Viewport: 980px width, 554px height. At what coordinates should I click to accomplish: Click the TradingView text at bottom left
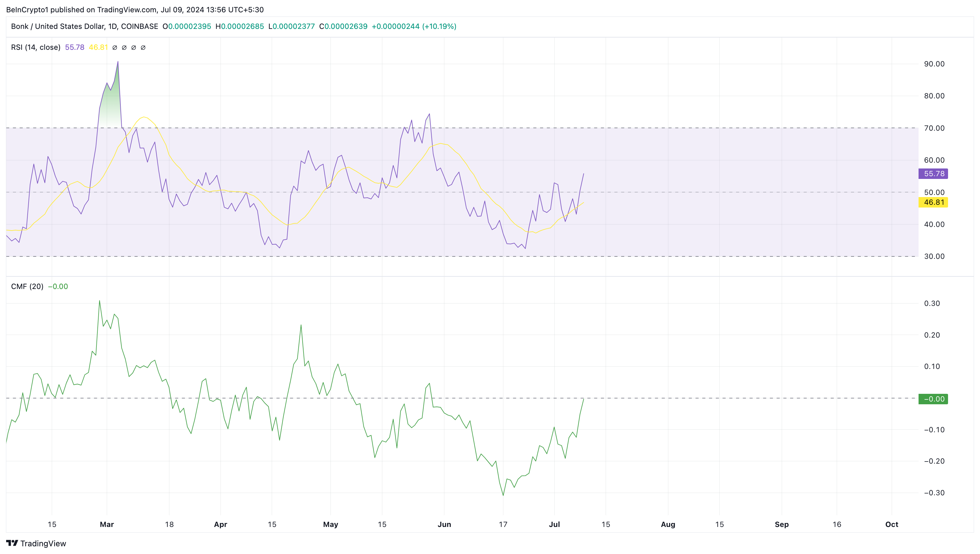pyautogui.click(x=43, y=543)
